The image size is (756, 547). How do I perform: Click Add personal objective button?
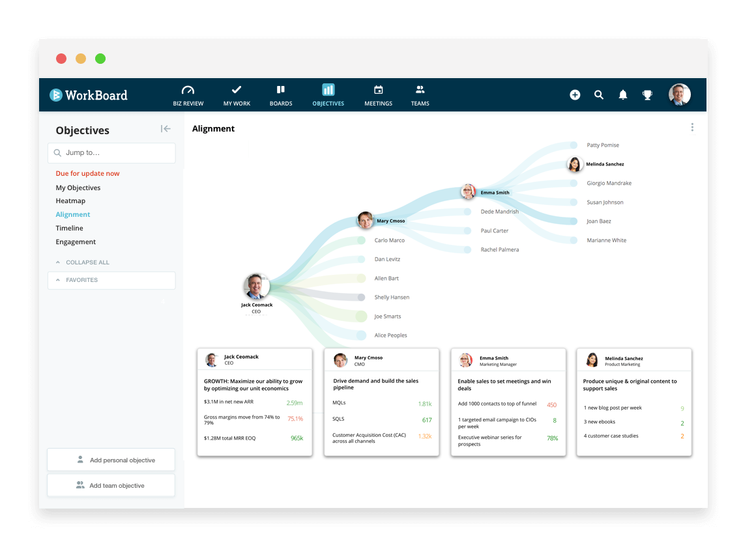click(x=111, y=460)
